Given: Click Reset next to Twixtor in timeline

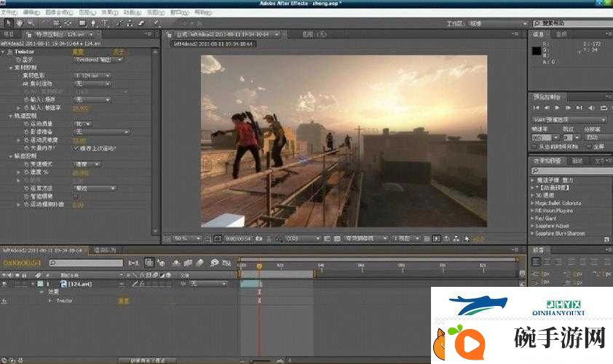Looking at the screenshot, I should point(124,301).
